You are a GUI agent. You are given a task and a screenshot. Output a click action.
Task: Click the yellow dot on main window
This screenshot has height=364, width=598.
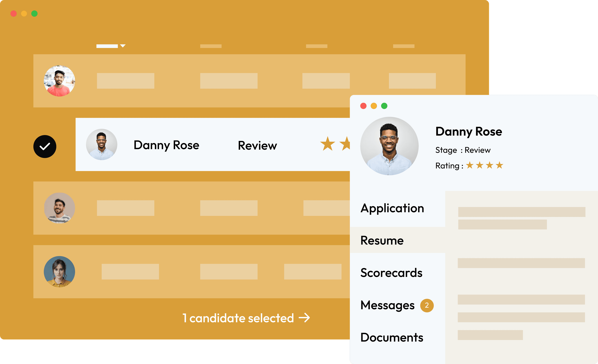[24, 14]
